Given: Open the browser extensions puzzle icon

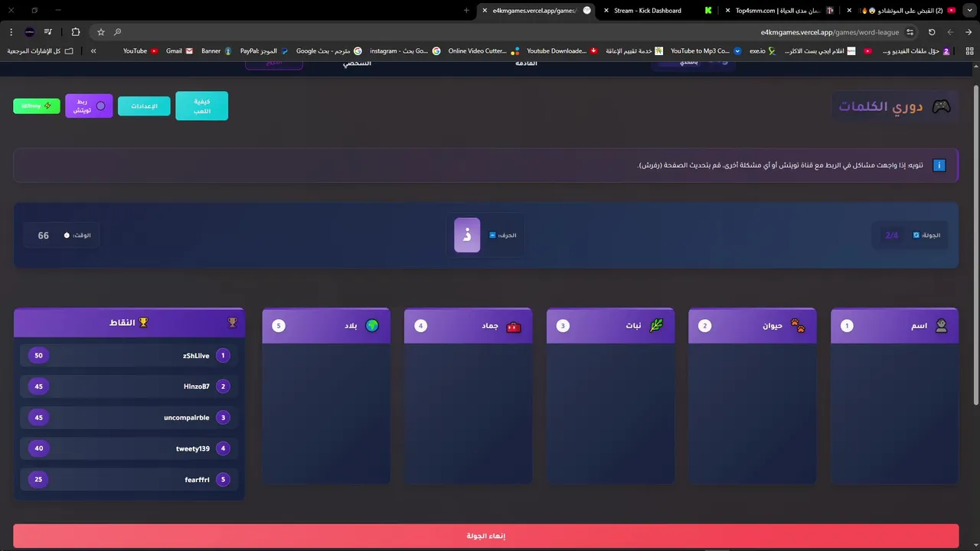Looking at the screenshot, I should pos(75,32).
